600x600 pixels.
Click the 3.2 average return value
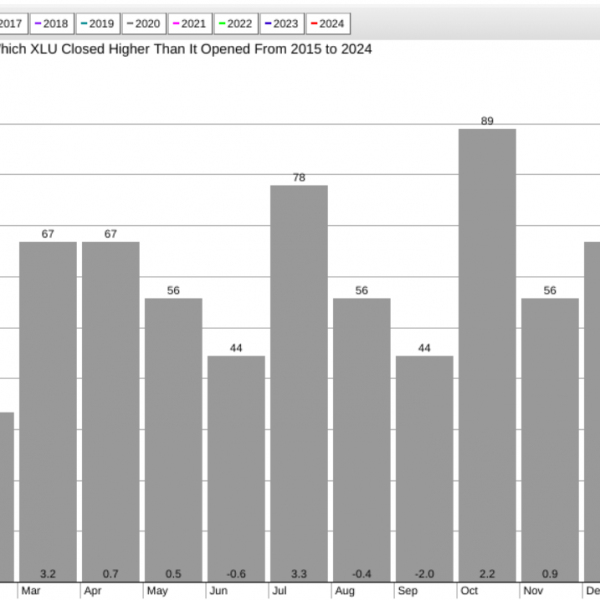pyautogui.click(x=48, y=574)
